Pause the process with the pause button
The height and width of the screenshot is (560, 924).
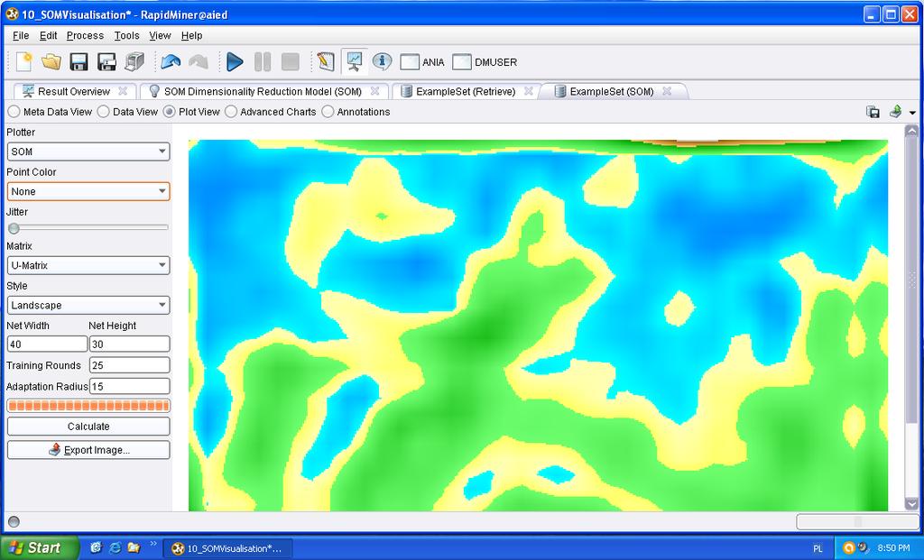coord(263,61)
